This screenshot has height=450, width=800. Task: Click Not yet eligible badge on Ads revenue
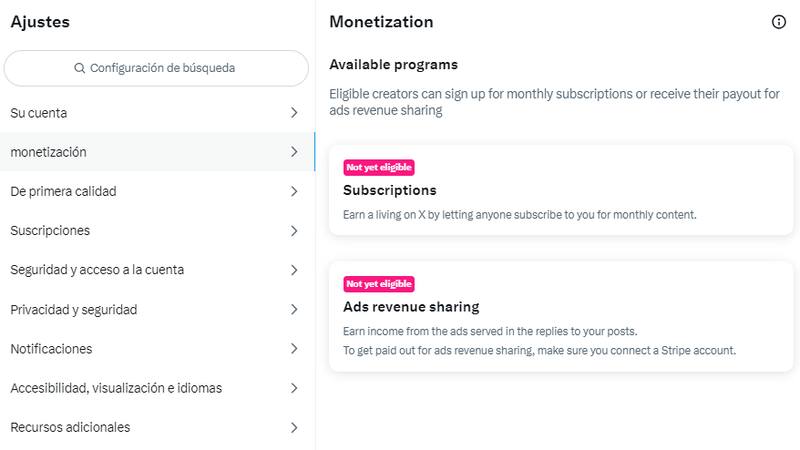coord(379,284)
